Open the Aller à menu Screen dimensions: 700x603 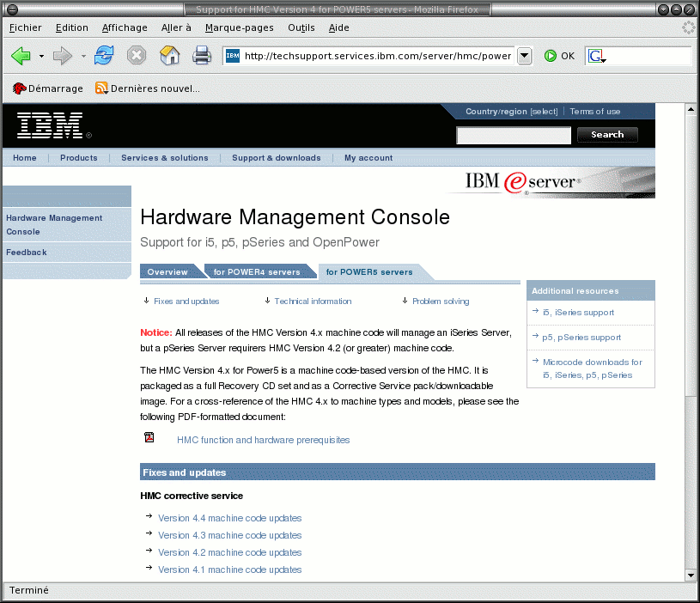point(176,27)
